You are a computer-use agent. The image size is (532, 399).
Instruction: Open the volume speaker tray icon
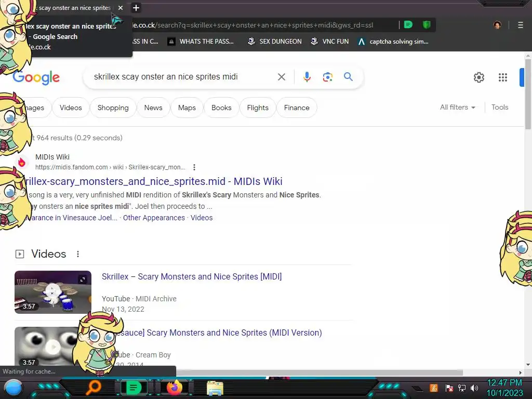[474, 388]
